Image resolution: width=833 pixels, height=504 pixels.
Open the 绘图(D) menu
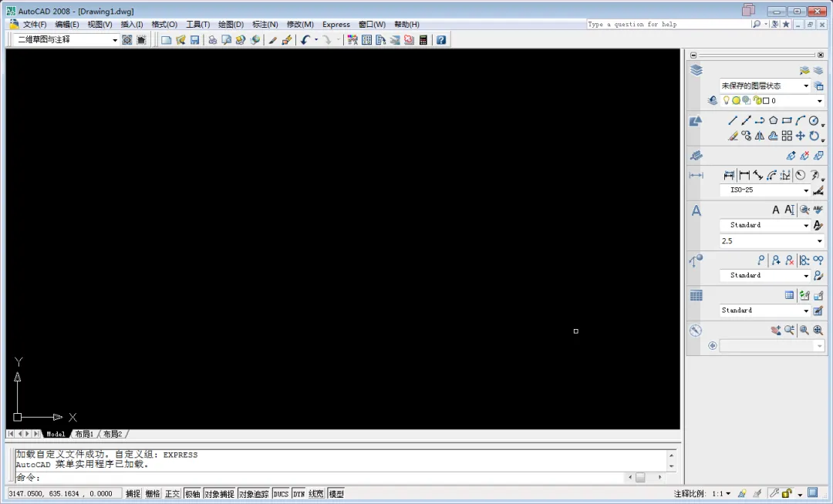point(231,25)
